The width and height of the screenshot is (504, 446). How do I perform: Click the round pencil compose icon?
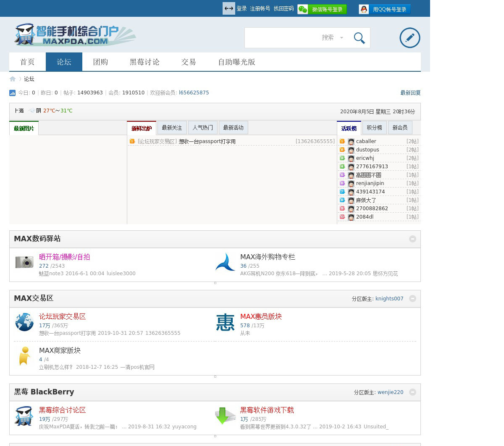tap(409, 38)
